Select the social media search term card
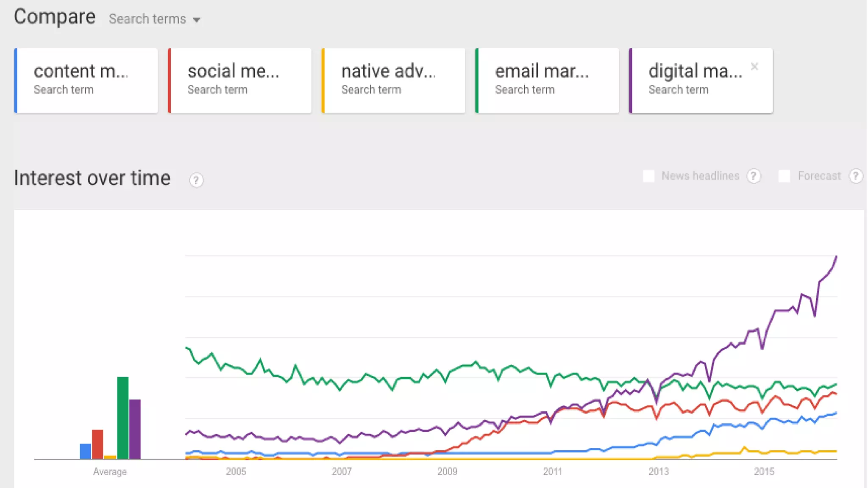The height and width of the screenshot is (488, 868). click(x=240, y=80)
